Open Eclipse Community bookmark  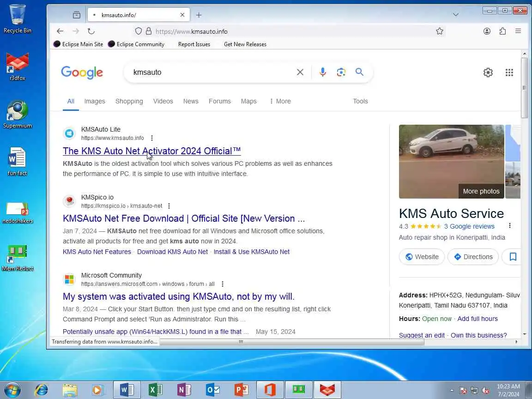[136, 44]
